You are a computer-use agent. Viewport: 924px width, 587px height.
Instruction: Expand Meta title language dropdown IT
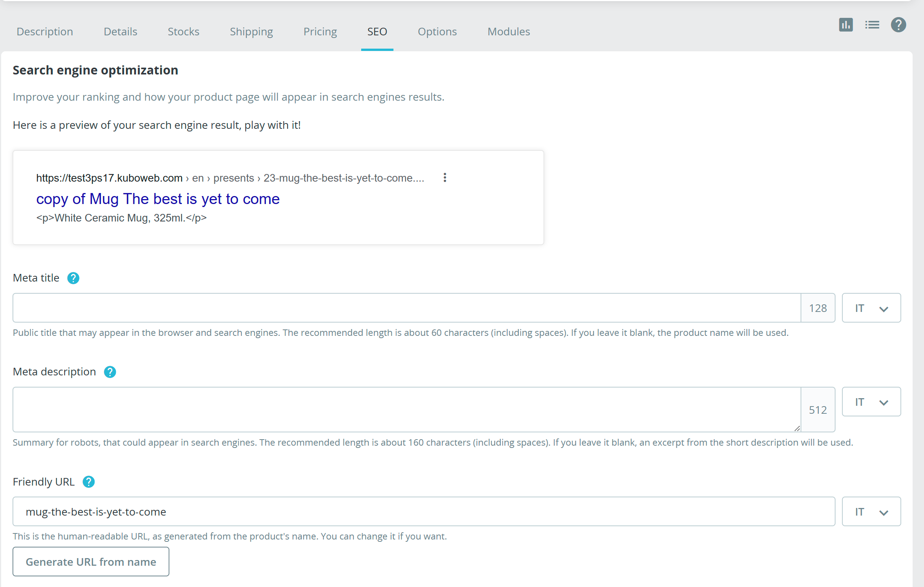(871, 308)
